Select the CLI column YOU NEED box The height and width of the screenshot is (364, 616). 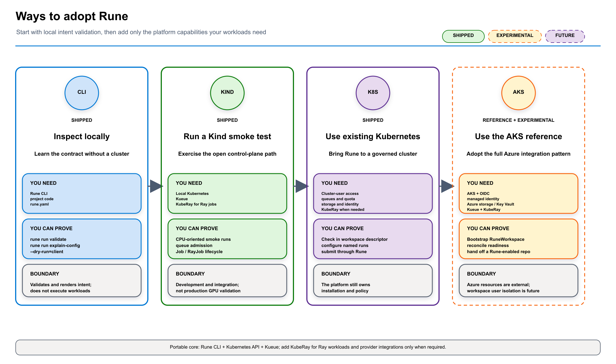(x=82, y=193)
